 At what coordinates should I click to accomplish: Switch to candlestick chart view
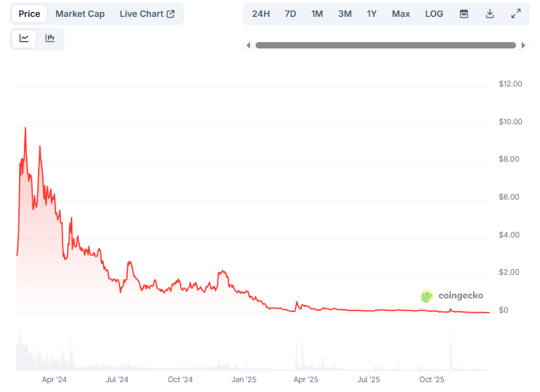(x=50, y=39)
